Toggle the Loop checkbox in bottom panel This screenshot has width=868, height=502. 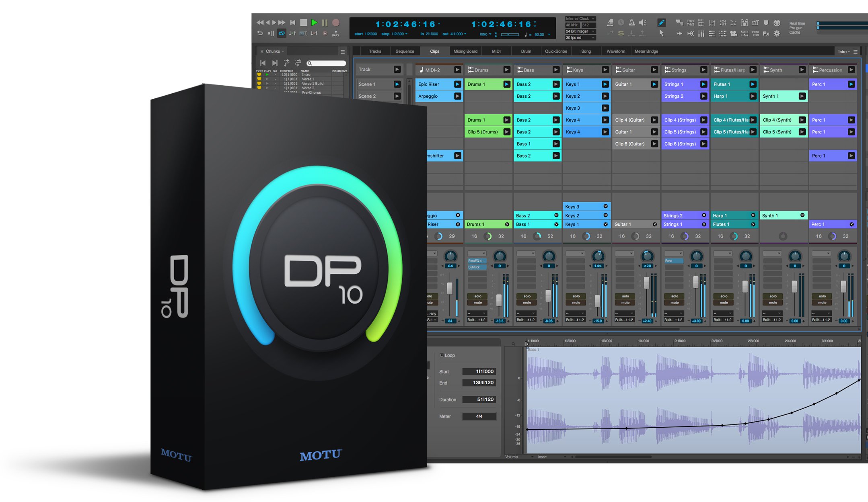pos(441,354)
